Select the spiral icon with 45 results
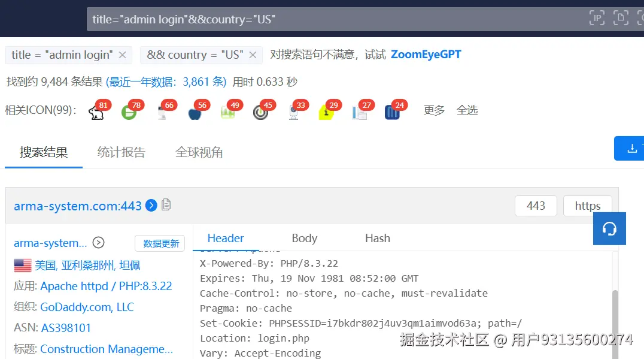The image size is (644, 359). 260,112
